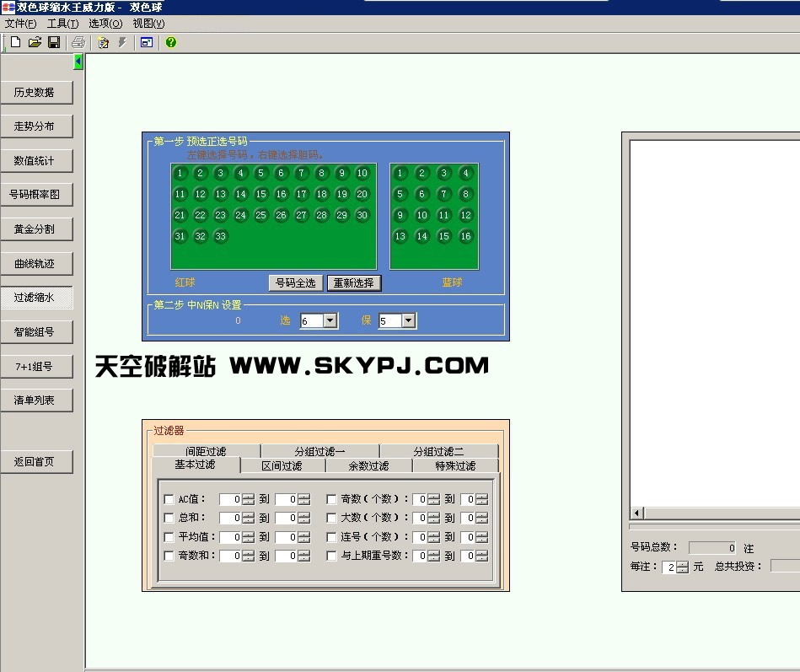Click the Print toolbar icon
800x672 pixels.
(x=78, y=42)
